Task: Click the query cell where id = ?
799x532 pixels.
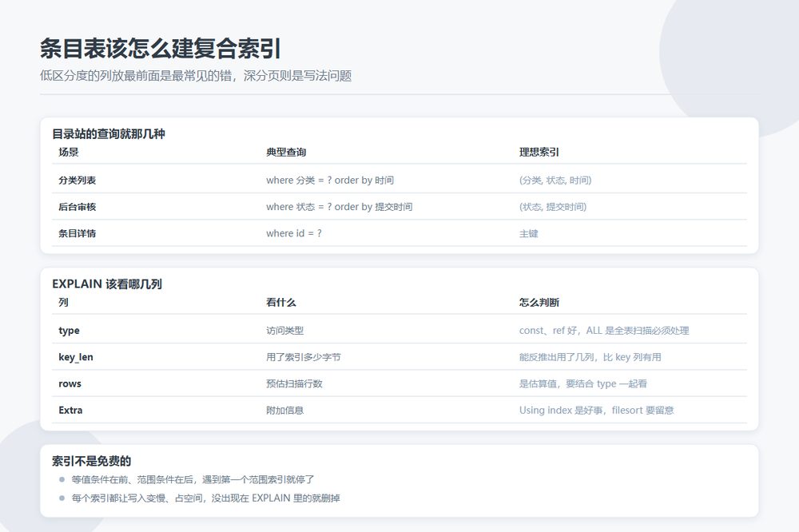Action: pos(294,233)
